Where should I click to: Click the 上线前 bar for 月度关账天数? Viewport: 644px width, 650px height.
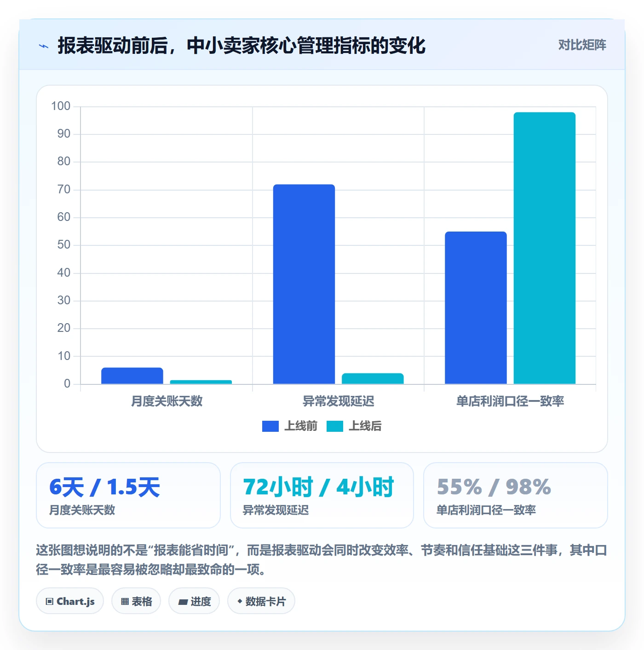(x=132, y=376)
